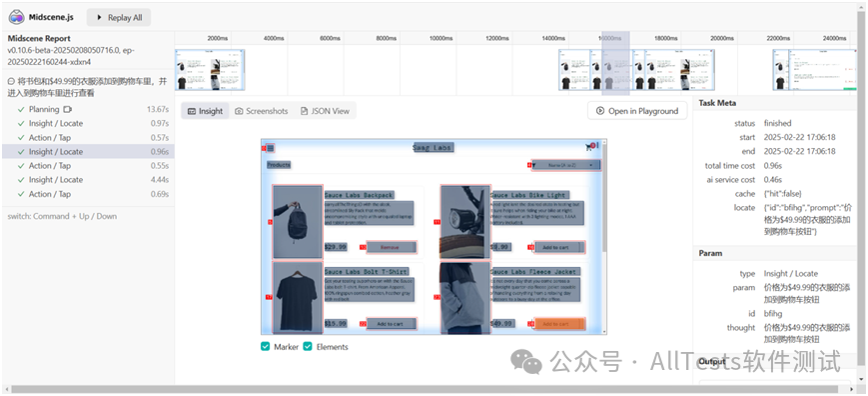Click Add to cart for Bike Light

(559, 247)
